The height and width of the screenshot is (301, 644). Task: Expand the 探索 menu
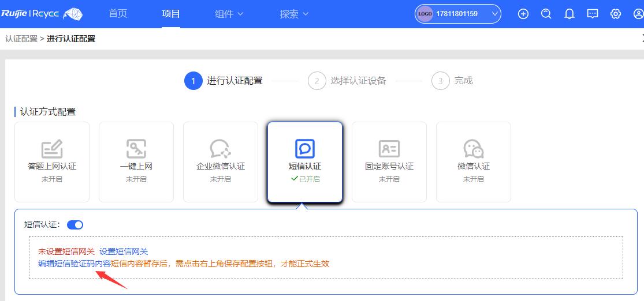click(294, 14)
